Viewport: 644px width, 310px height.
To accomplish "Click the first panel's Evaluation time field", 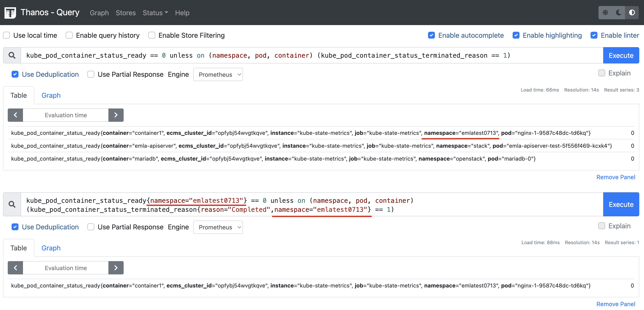I will (x=66, y=115).
